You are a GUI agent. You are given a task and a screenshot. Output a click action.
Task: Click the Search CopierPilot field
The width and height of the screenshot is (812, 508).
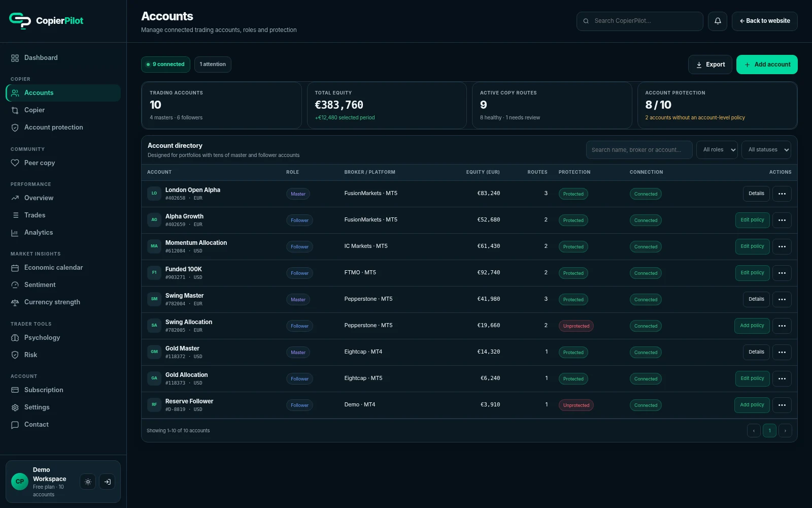coord(640,21)
